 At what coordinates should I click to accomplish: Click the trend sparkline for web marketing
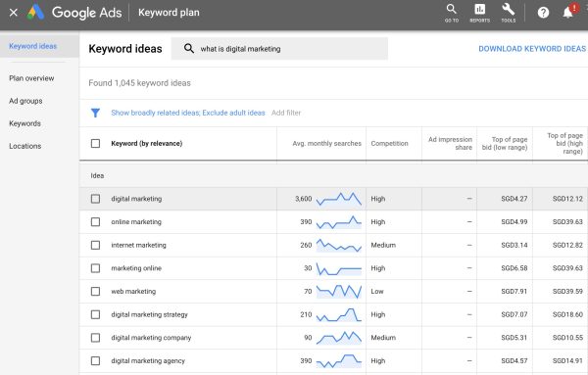[x=339, y=292]
